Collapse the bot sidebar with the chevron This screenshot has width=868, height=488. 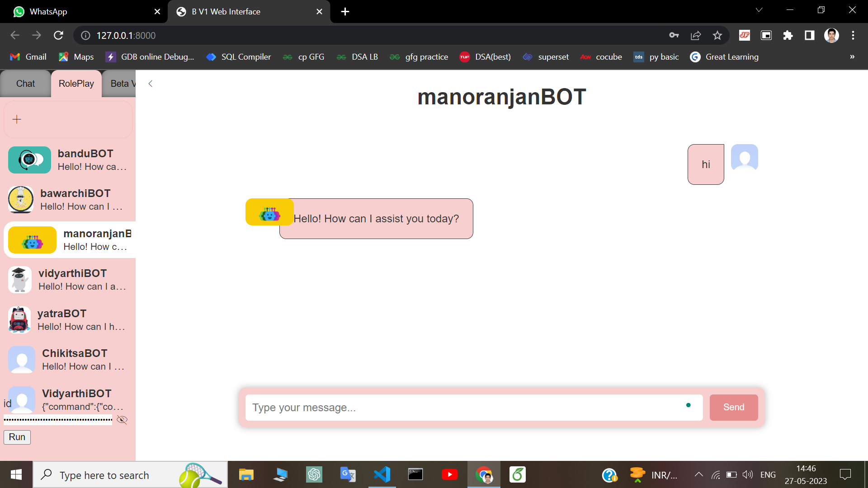click(150, 84)
